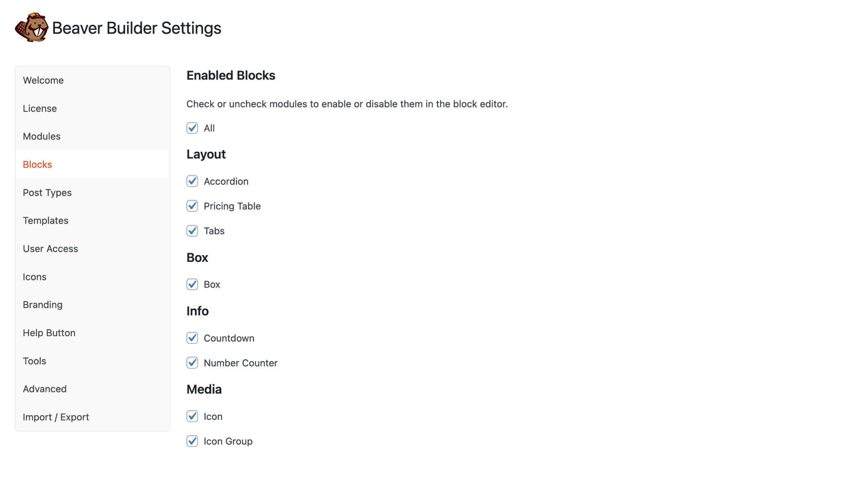Open the Advanced settings page
Image resolution: width=868 pixels, height=488 pixels.
tap(44, 389)
